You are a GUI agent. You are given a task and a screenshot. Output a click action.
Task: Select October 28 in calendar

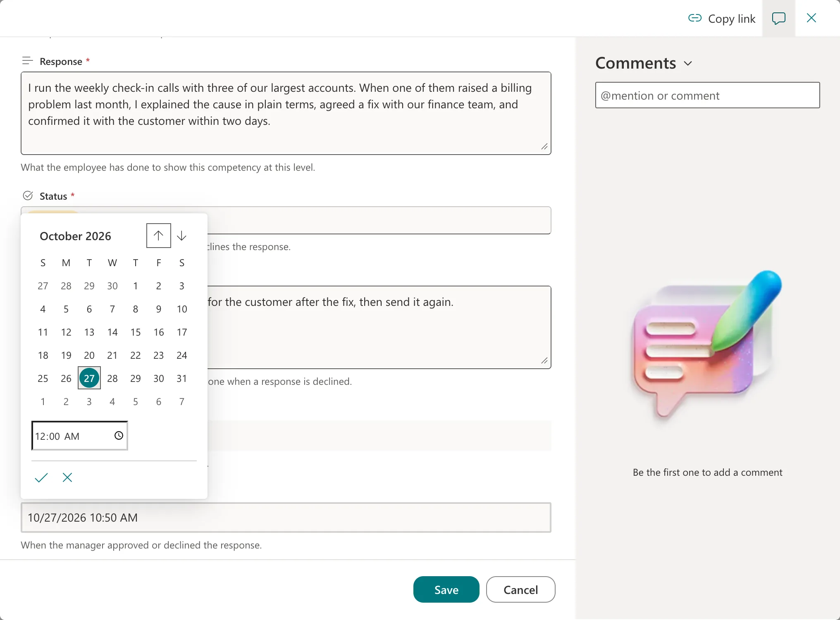[x=112, y=378]
